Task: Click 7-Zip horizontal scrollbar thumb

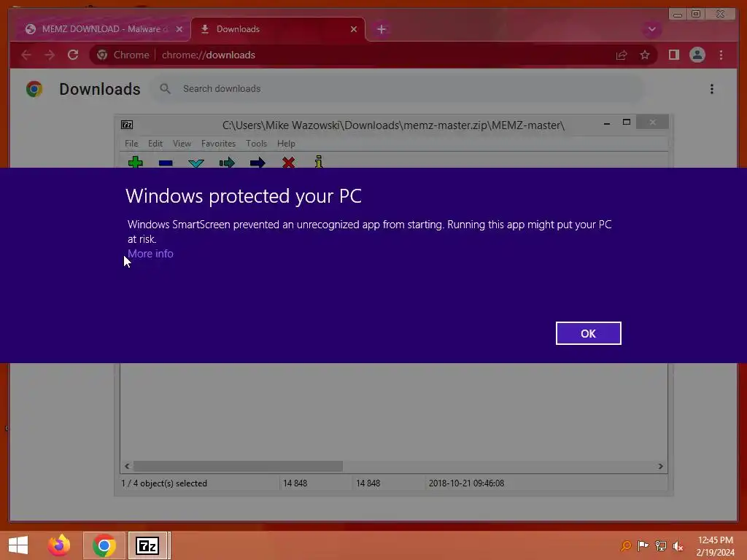Action: pyautogui.click(x=238, y=466)
